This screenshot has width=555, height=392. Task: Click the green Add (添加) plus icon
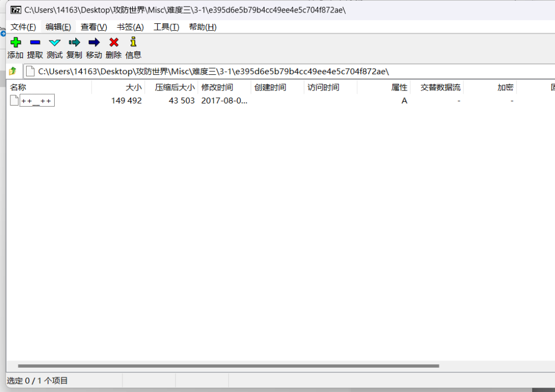(x=16, y=42)
